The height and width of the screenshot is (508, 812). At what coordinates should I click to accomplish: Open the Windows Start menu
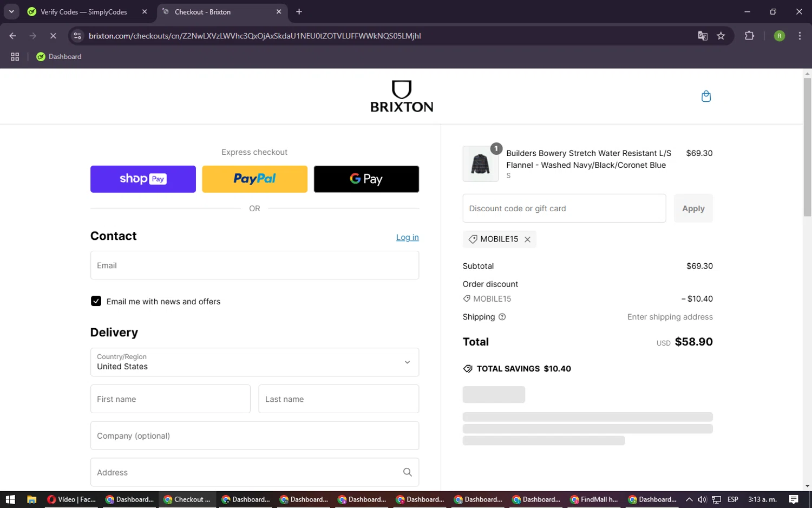point(10,499)
